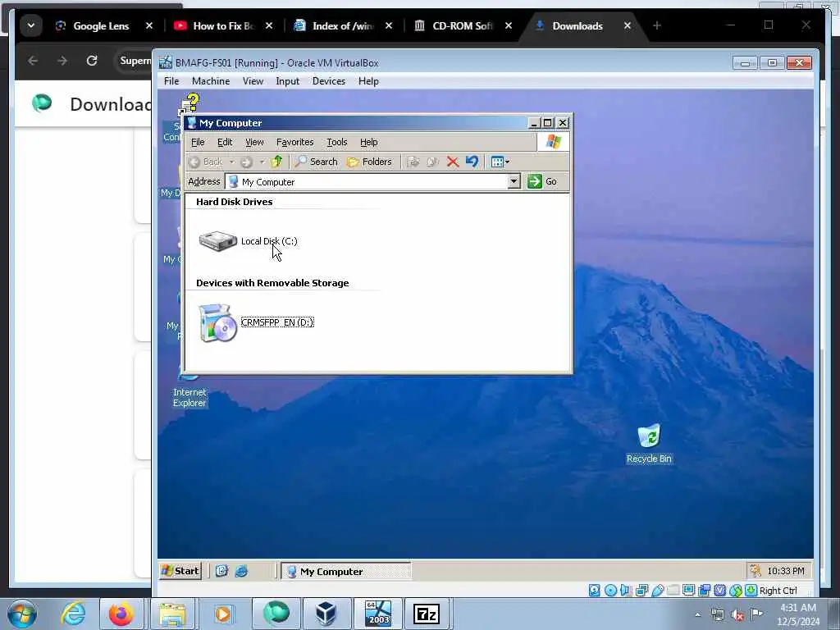Open the Favorites menu
Image resolution: width=840 pixels, height=630 pixels.
pos(294,142)
